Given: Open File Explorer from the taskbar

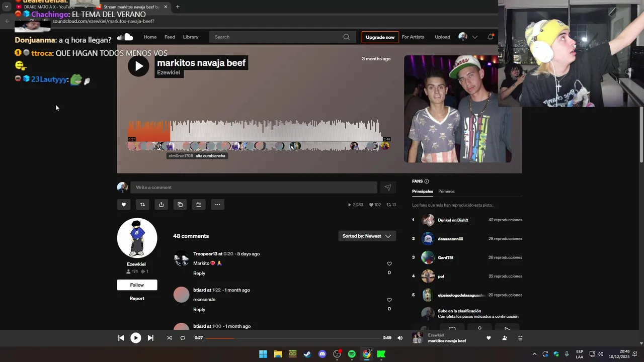Looking at the screenshot, I should (x=278, y=354).
